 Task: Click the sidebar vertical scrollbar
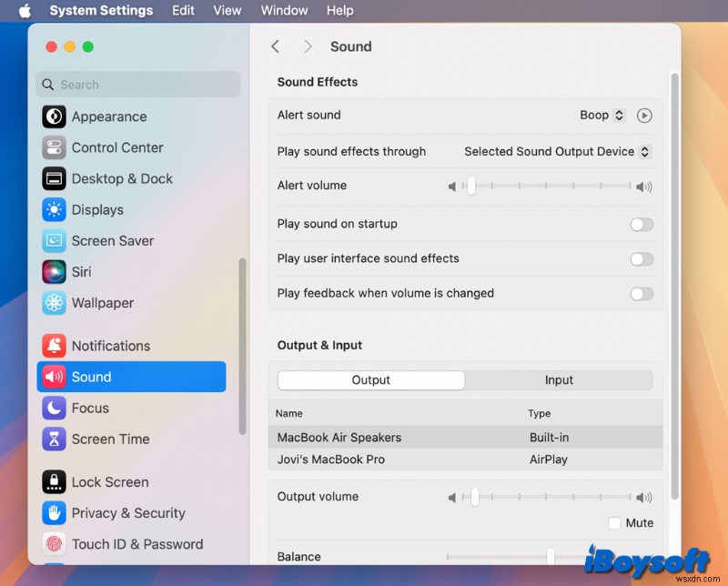coord(242,347)
